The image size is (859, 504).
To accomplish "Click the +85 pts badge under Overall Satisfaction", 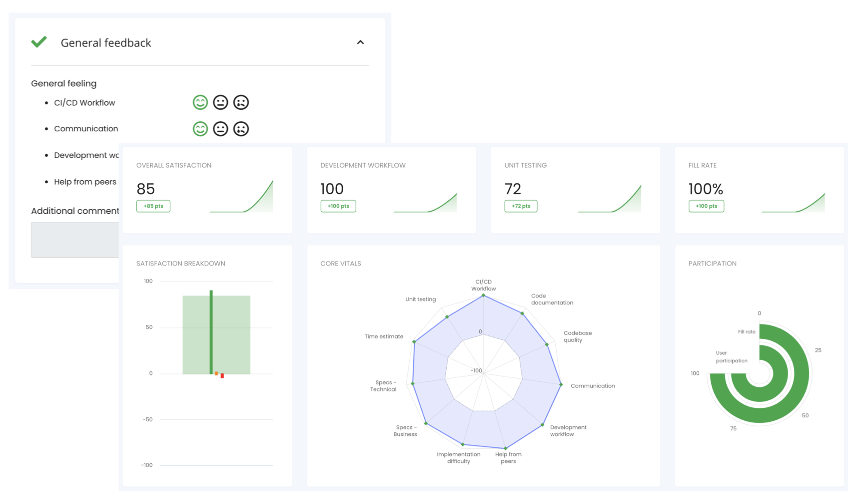I will tap(153, 206).
